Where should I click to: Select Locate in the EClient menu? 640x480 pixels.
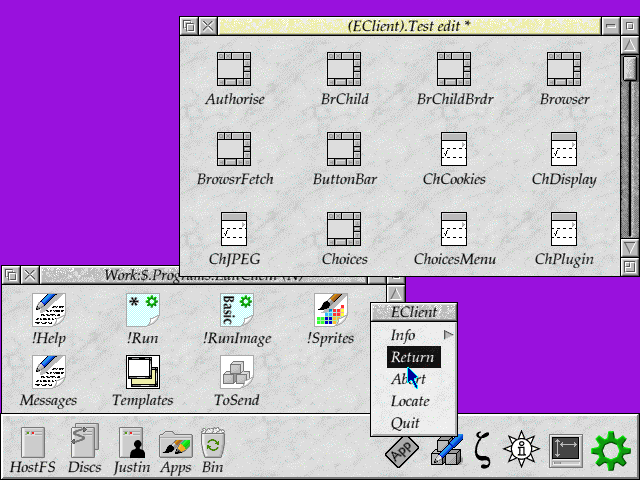pos(410,401)
